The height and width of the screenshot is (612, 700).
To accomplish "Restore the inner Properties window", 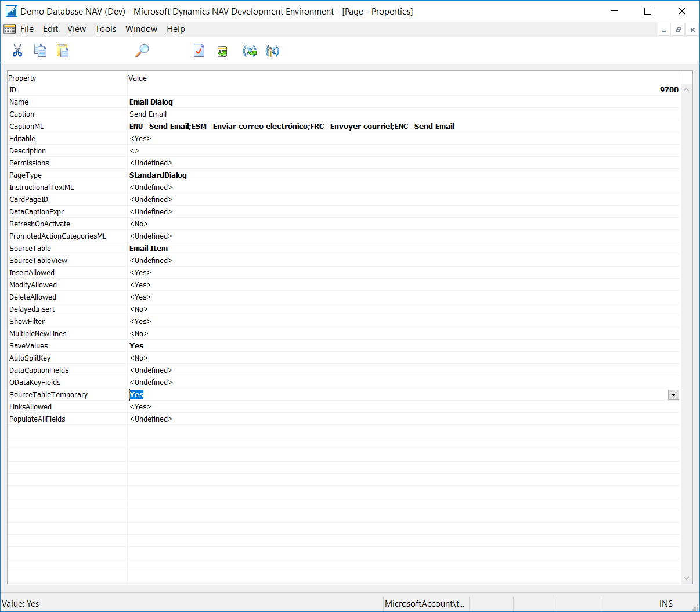I will (x=678, y=30).
